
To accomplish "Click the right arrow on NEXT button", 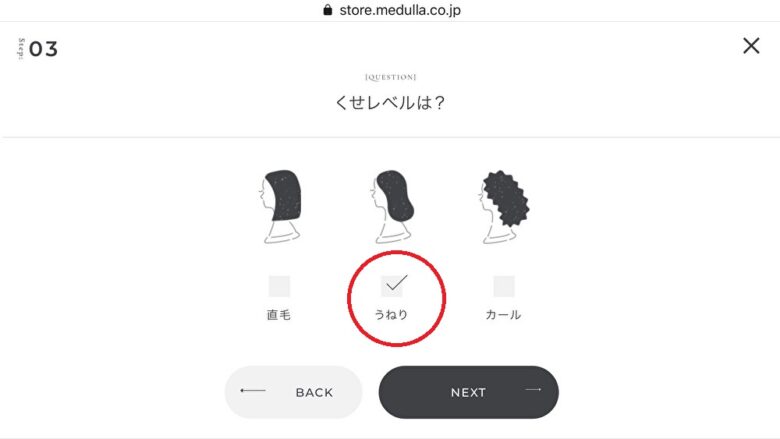I will coord(533,390).
